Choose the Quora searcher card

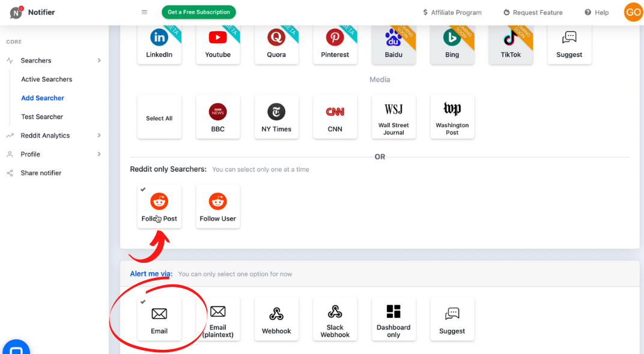[x=276, y=44]
